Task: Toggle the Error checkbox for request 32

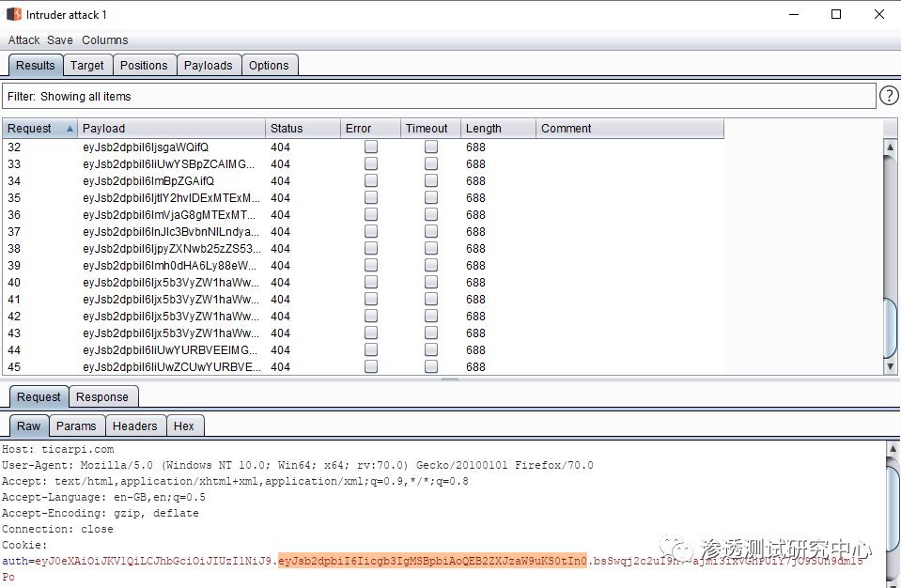Action: tap(371, 147)
